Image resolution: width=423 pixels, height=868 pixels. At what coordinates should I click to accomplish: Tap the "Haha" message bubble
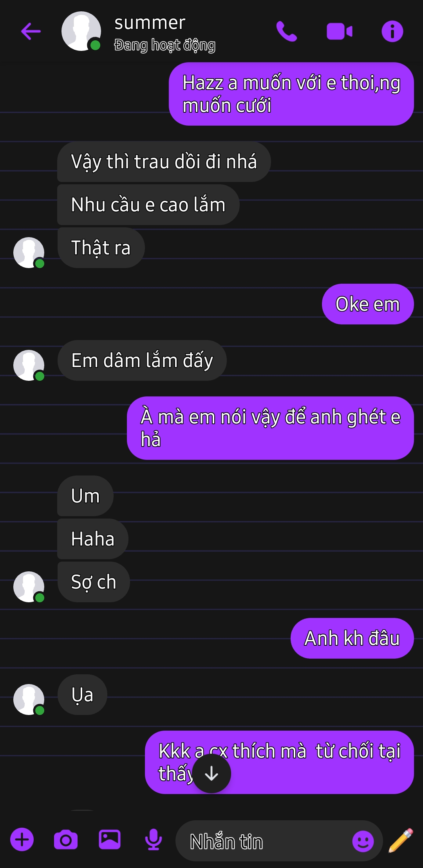pyautogui.click(x=93, y=539)
